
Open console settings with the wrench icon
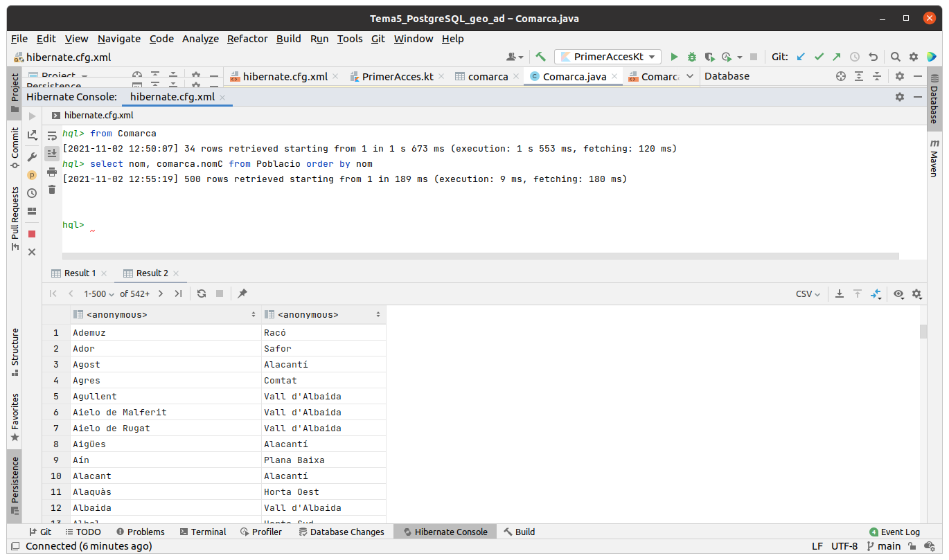[x=32, y=157]
